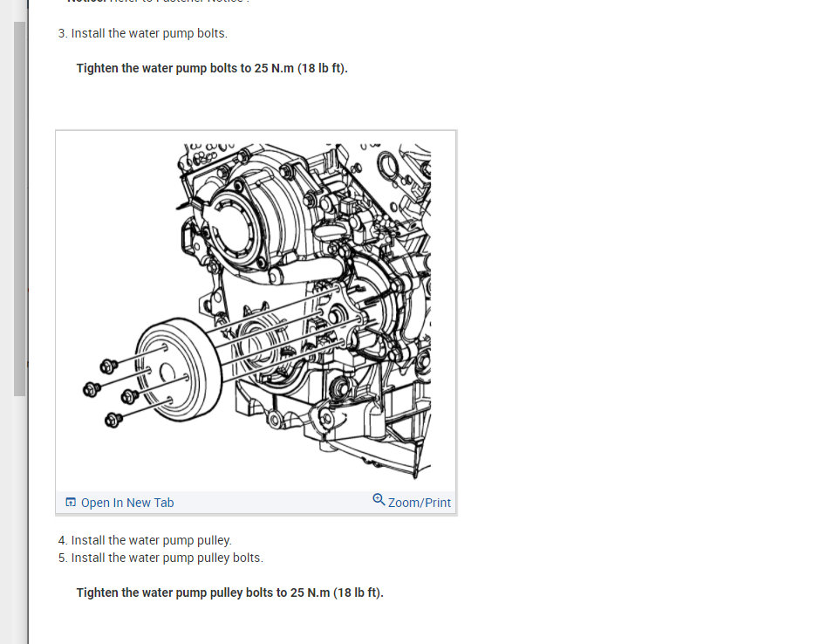Click the Open In New Tab icon
840x644 pixels.
pos(71,502)
